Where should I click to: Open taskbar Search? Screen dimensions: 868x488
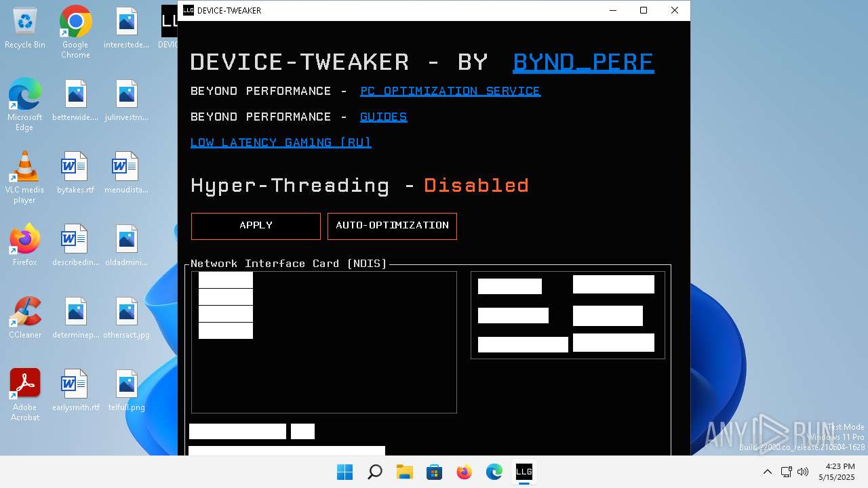click(x=374, y=472)
